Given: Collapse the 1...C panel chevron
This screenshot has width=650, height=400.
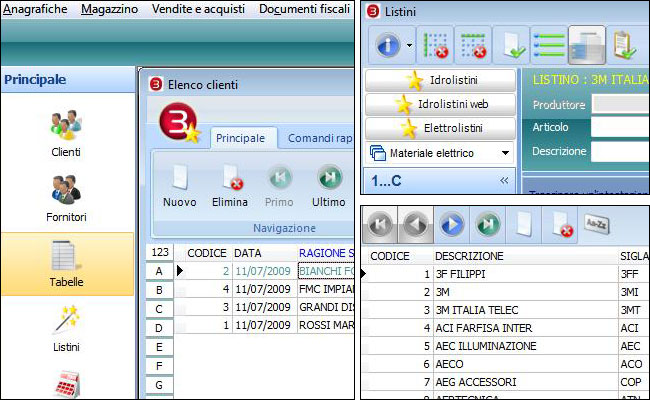Looking at the screenshot, I should click(504, 181).
